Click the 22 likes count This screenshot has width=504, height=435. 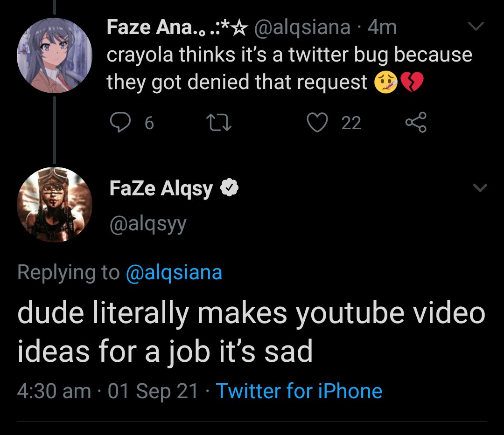[x=351, y=123]
